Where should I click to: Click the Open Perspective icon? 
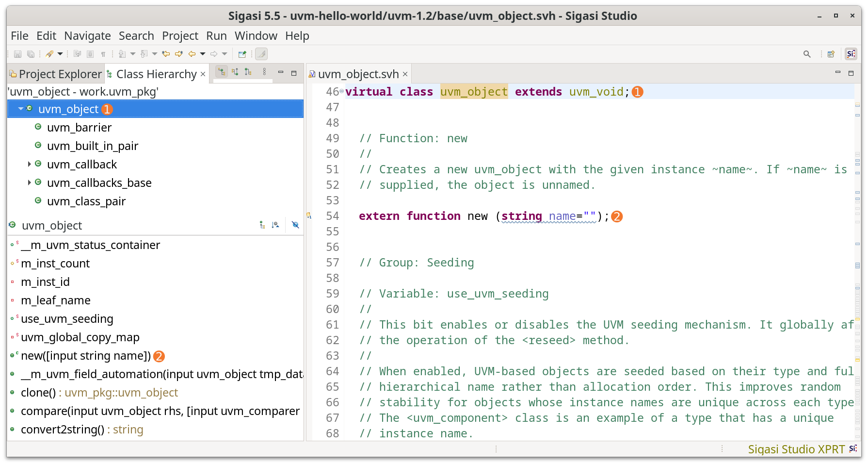click(831, 54)
